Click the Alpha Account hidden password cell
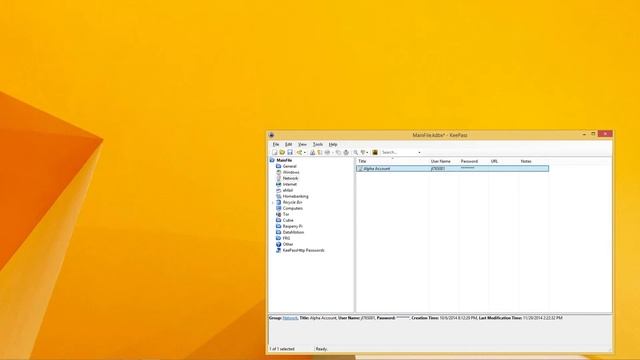The height and width of the screenshot is (360, 640). click(467, 168)
